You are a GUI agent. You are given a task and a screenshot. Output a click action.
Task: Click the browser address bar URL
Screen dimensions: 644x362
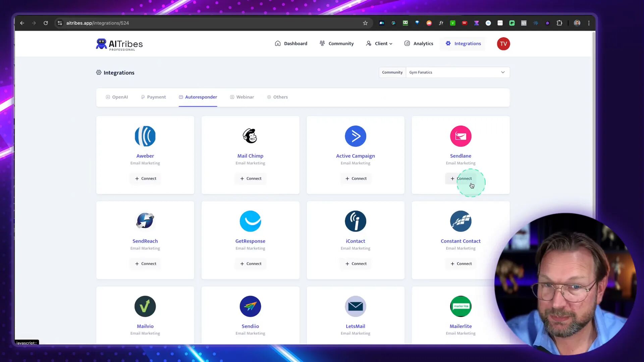click(98, 23)
